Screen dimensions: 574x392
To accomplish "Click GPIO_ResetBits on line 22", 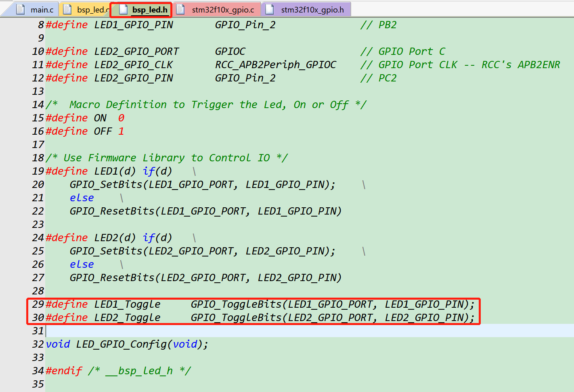I will tap(112, 211).
